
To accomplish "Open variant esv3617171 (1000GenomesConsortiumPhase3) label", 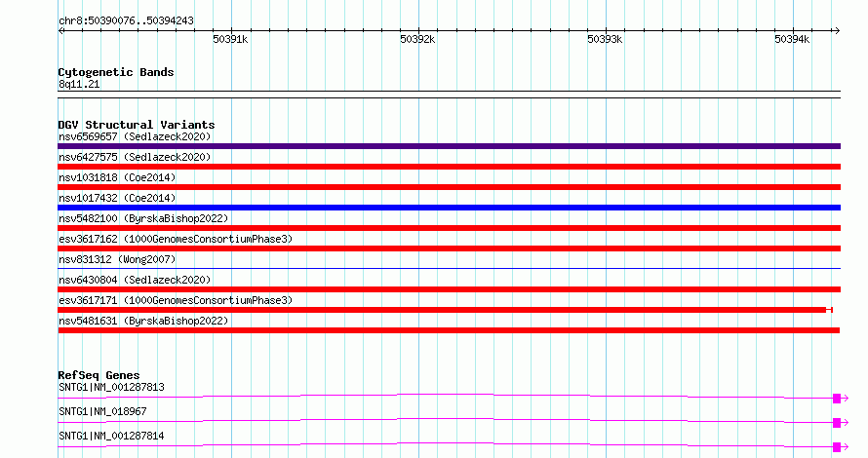I will click(x=176, y=300).
